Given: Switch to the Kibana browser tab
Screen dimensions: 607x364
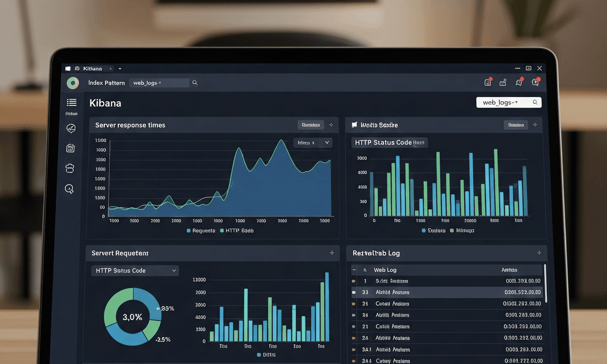Looking at the screenshot, I should click(93, 68).
